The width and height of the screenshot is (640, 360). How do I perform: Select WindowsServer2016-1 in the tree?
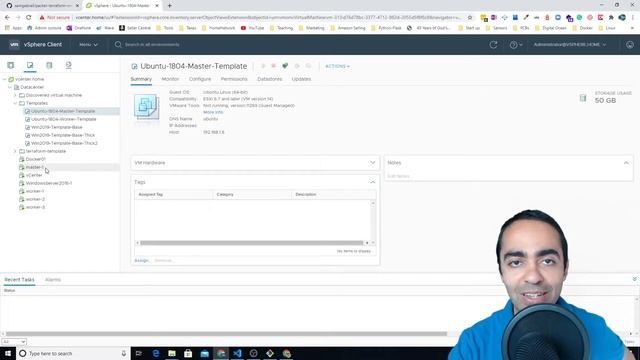[49, 183]
